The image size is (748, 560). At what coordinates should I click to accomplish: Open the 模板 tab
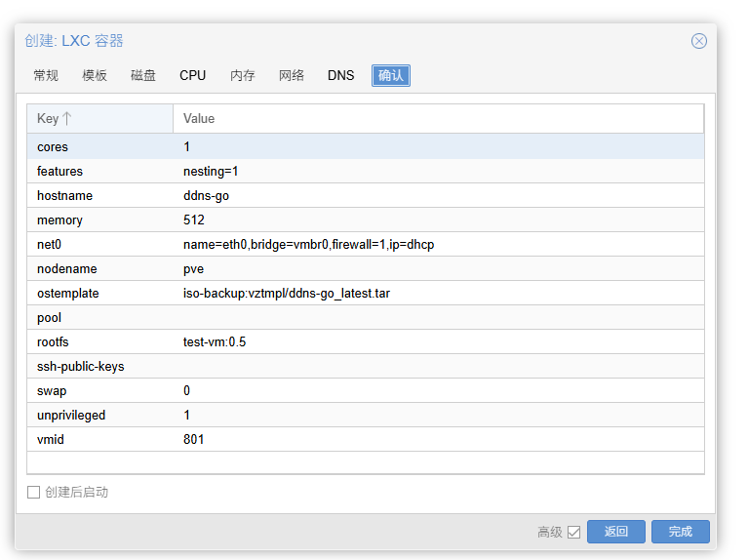[95, 76]
